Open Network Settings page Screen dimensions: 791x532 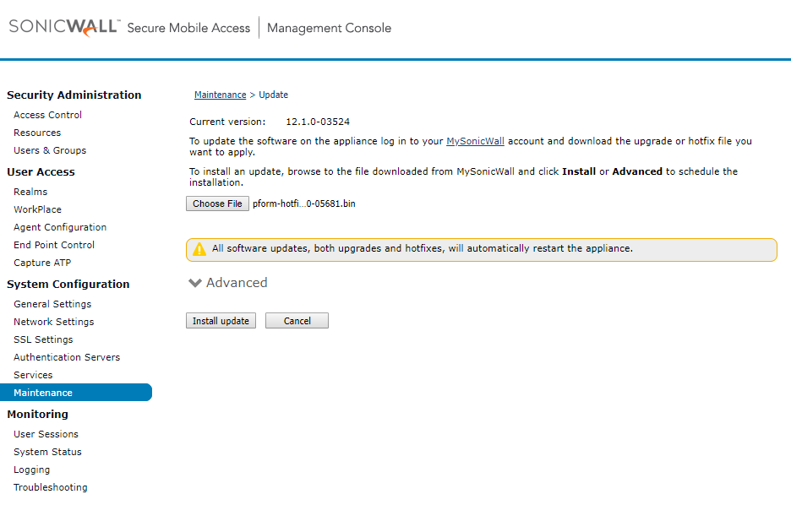click(x=53, y=322)
